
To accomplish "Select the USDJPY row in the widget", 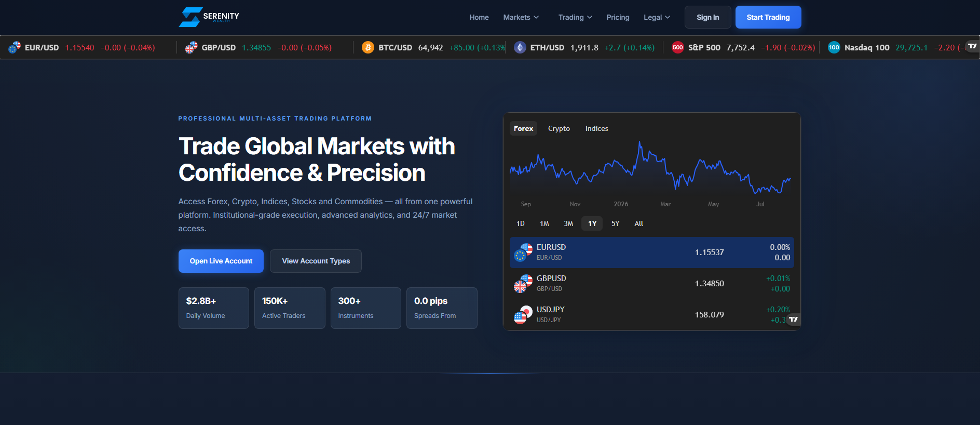I will [x=652, y=315].
